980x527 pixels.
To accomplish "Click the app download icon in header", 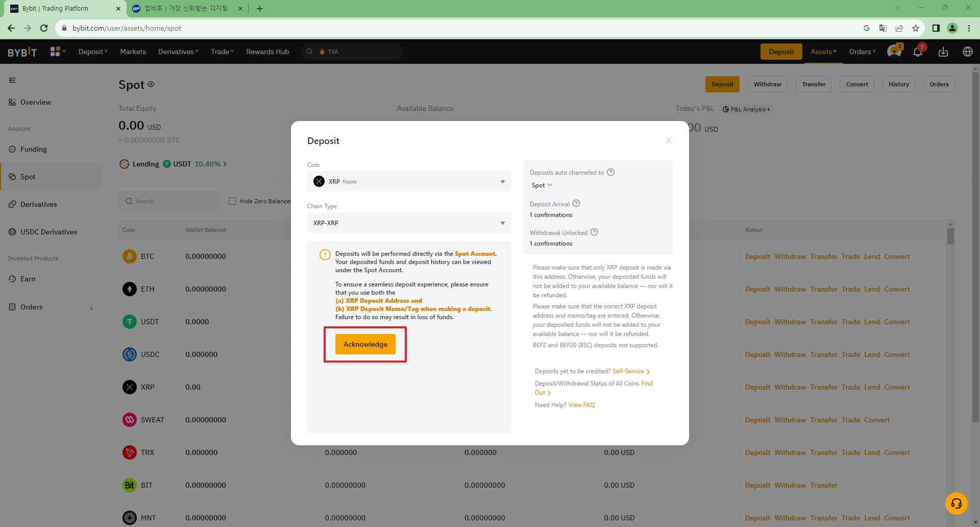I will tap(943, 52).
